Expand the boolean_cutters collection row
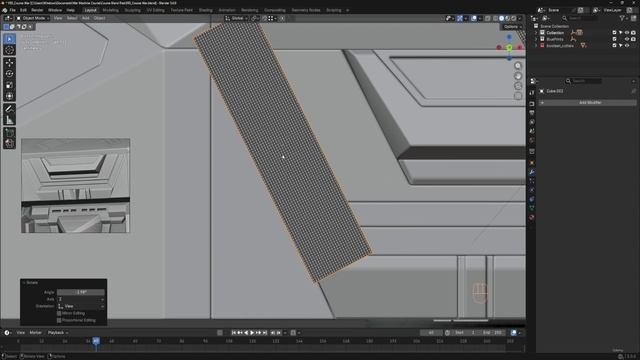 pos(536,46)
